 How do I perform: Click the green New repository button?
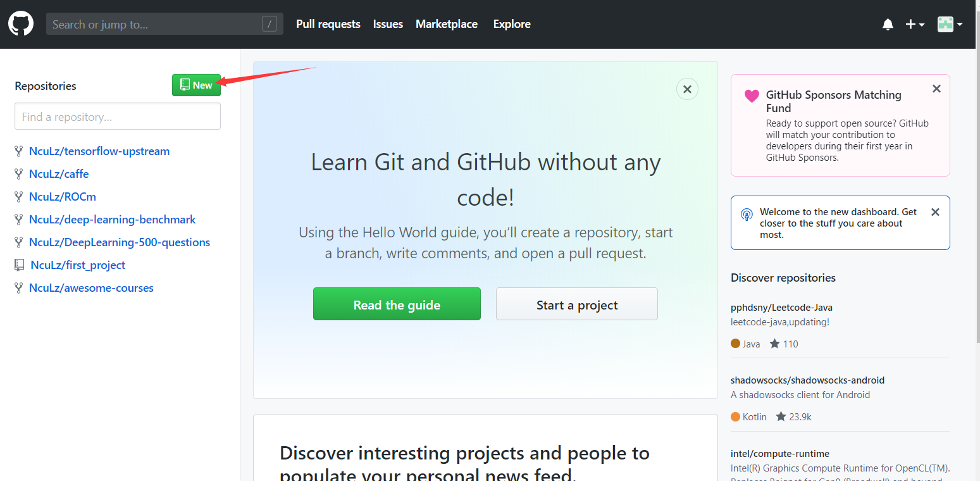[x=196, y=85]
